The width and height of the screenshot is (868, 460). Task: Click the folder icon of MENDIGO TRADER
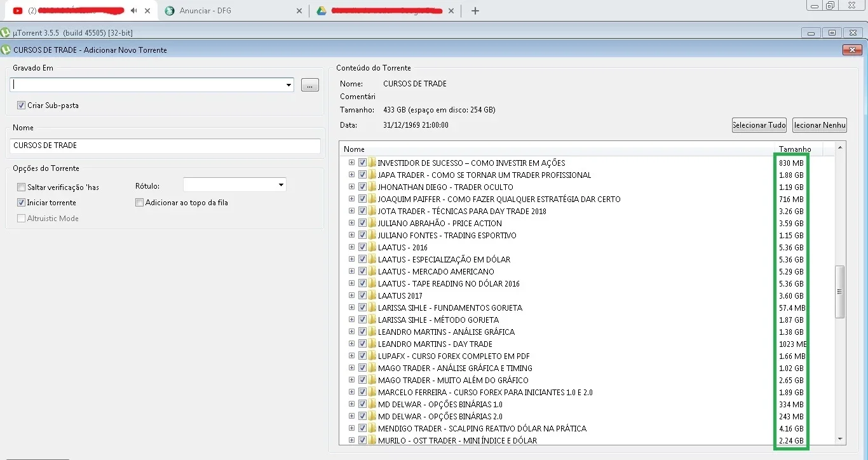(x=372, y=428)
